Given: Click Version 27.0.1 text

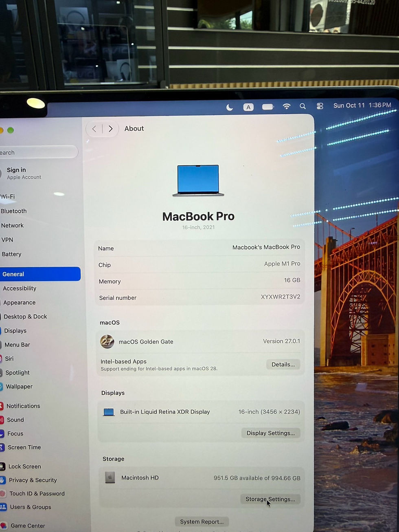Looking at the screenshot, I should 281,341.
